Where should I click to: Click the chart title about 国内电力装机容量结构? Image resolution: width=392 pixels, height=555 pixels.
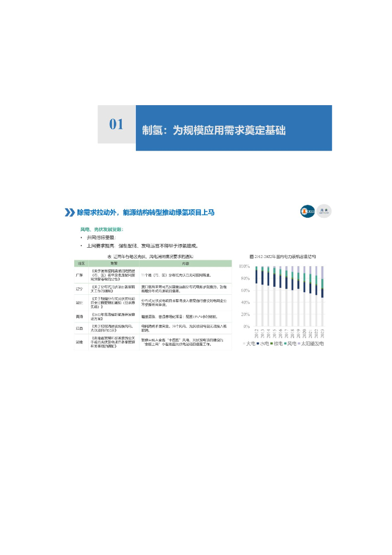coord(283,256)
